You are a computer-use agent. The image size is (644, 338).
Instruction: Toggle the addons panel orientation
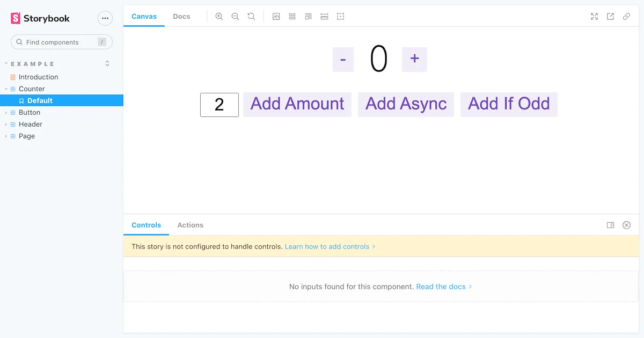tap(610, 225)
